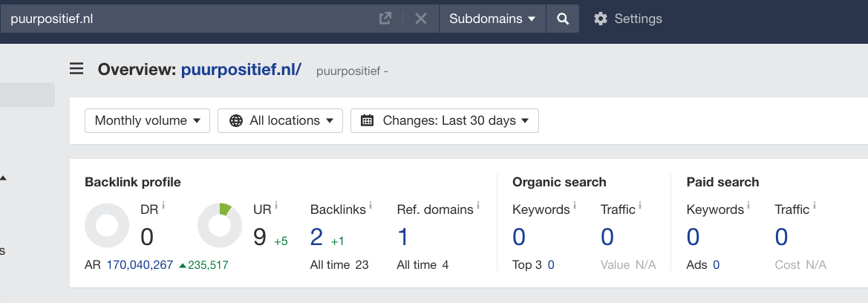Click the DR info icon

pyautogui.click(x=163, y=206)
